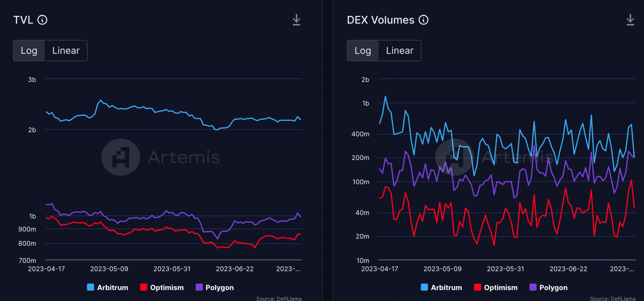Click 2023-05-31 date on TVL x-axis
This screenshot has width=644, height=301.
coord(172,269)
